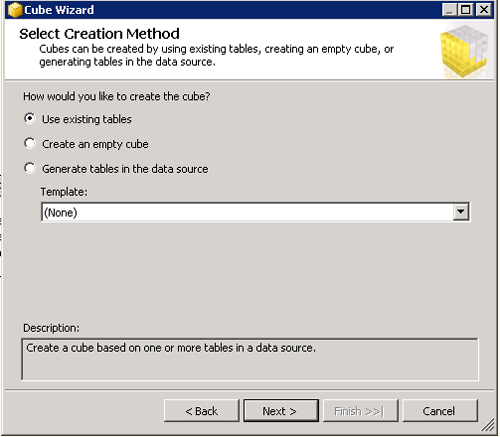Minimize the Cube Wizard window
This screenshot has width=500, height=437.
point(449,10)
